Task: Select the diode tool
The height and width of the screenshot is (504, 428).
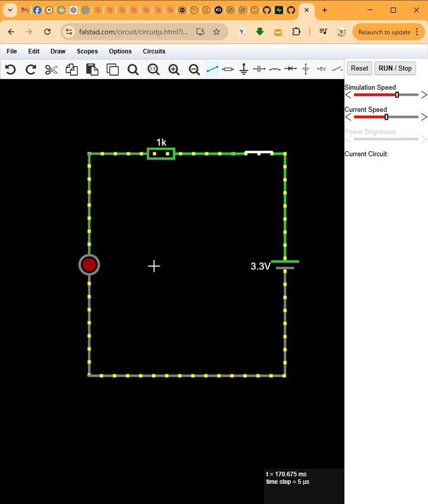Action: tap(290, 68)
